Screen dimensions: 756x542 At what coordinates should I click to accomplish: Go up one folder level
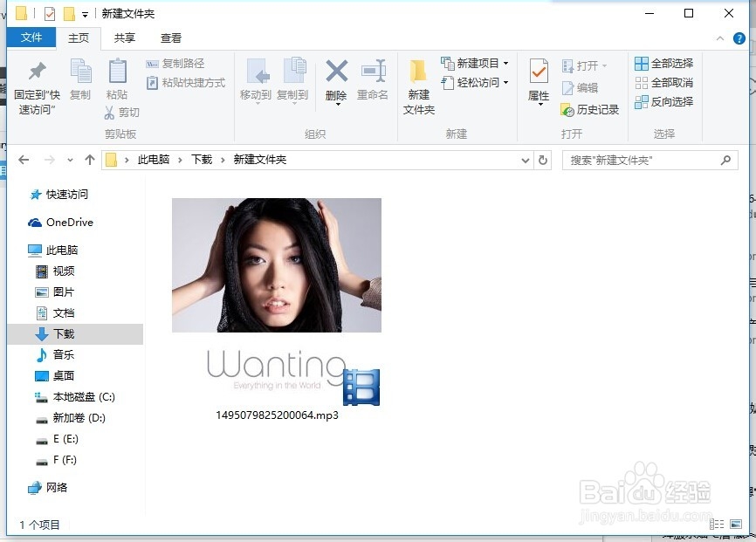tap(90, 160)
